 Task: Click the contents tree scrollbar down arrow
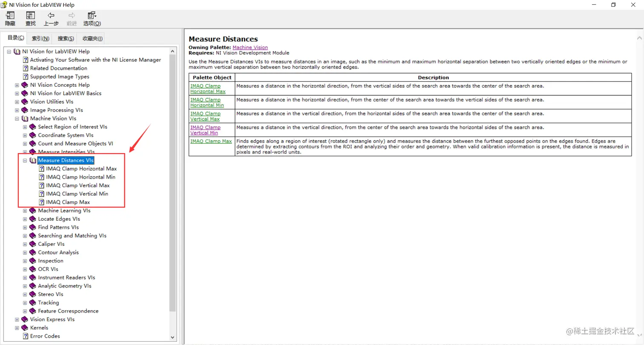pos(172,337)
